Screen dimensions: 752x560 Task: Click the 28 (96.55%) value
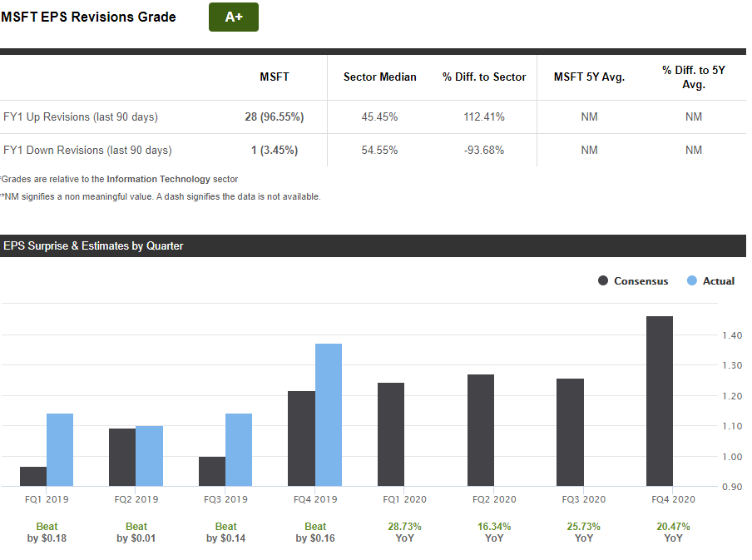tap(275, 117)
